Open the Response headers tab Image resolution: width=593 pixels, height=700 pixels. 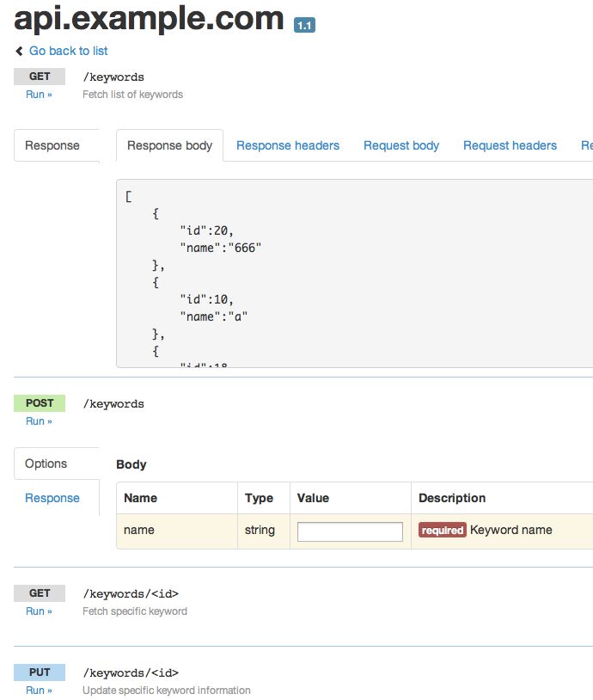pos(288,145)
